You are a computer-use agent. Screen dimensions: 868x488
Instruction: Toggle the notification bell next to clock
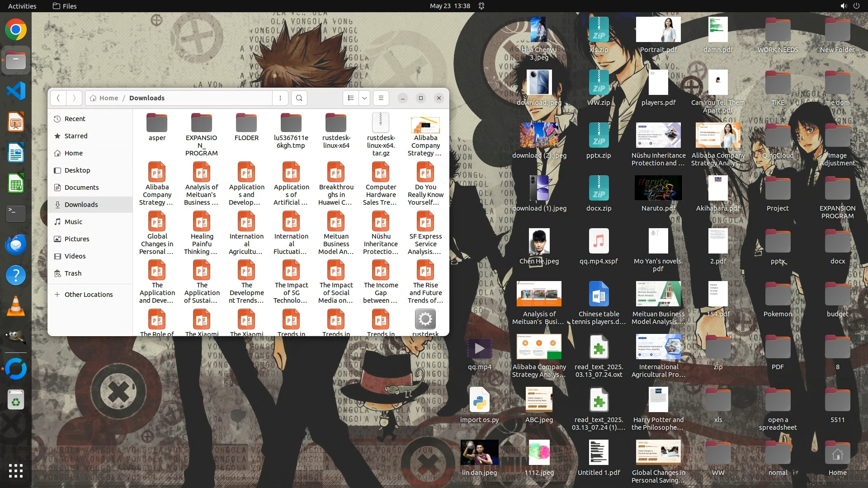point(481,6)
